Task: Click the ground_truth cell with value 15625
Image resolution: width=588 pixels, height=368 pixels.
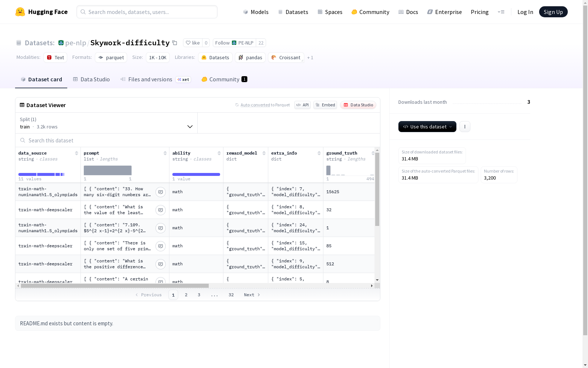Action: (x=349, y=192)
